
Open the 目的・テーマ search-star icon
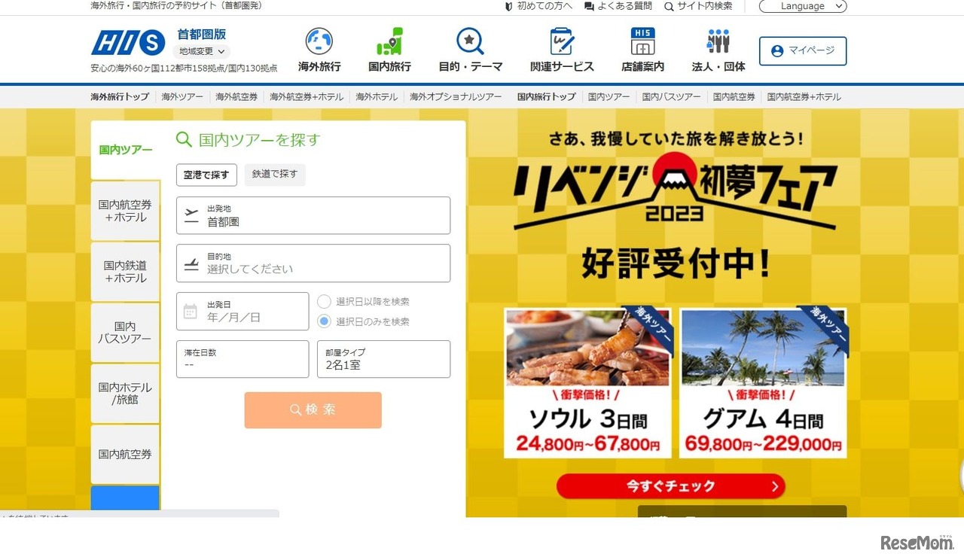pyautogui.click(x=470, y=41)
